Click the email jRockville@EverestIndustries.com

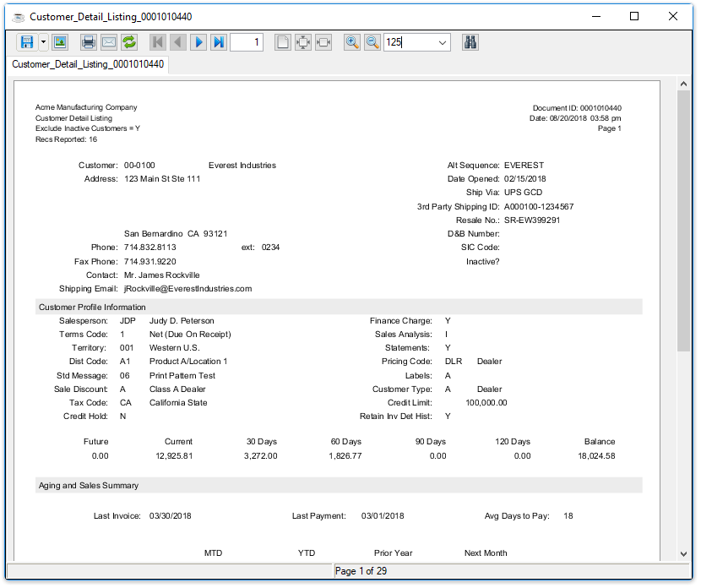point(187,289)
